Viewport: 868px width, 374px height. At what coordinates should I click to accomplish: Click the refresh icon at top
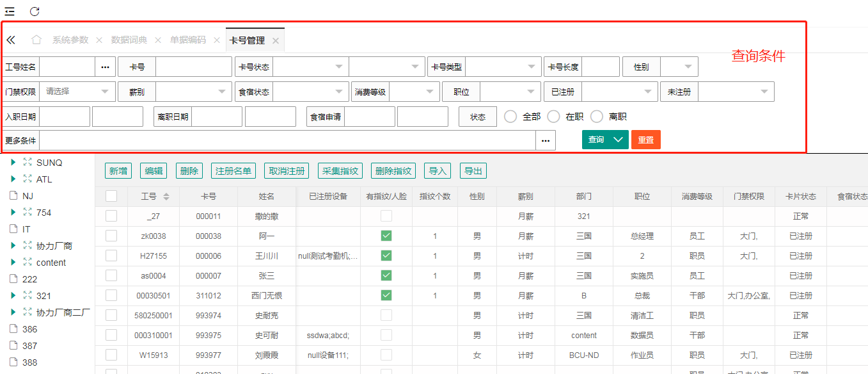click(x=35, y=11)
